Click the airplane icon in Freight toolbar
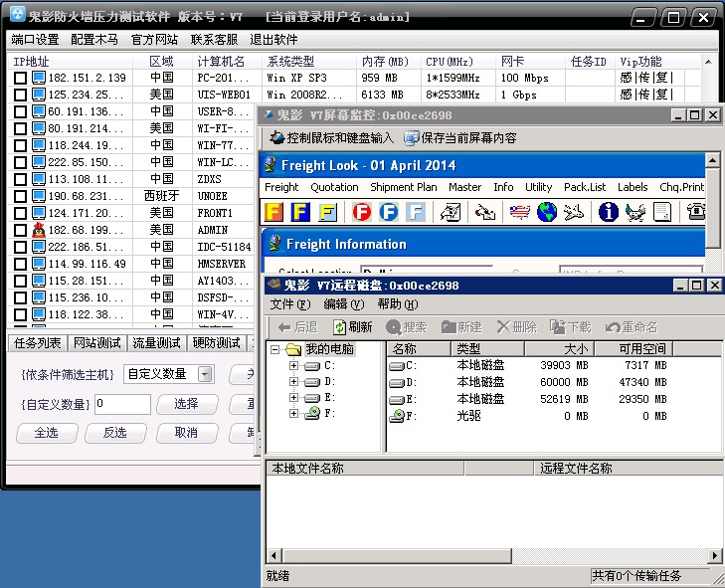This screenshot has height=588, width=725. [574, 212]
